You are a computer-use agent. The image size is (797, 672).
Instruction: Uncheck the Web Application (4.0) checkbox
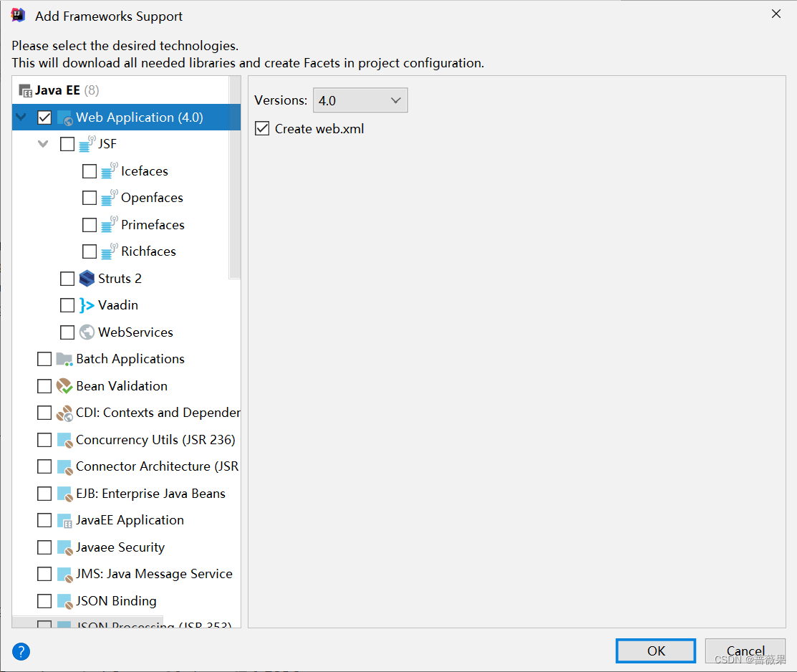(x=44, y=117)
